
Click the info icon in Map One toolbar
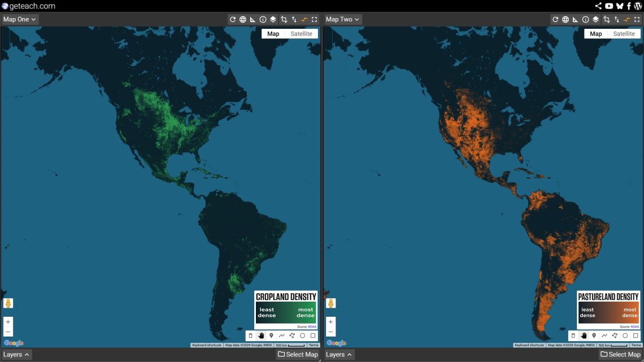point(263,19)
